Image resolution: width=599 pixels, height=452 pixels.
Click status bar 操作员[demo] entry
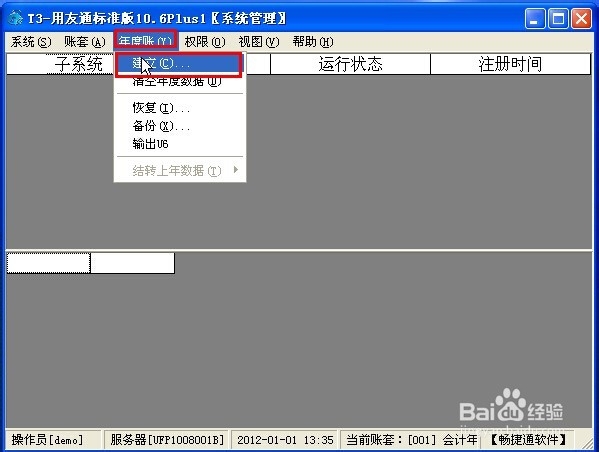coord(53,440)
